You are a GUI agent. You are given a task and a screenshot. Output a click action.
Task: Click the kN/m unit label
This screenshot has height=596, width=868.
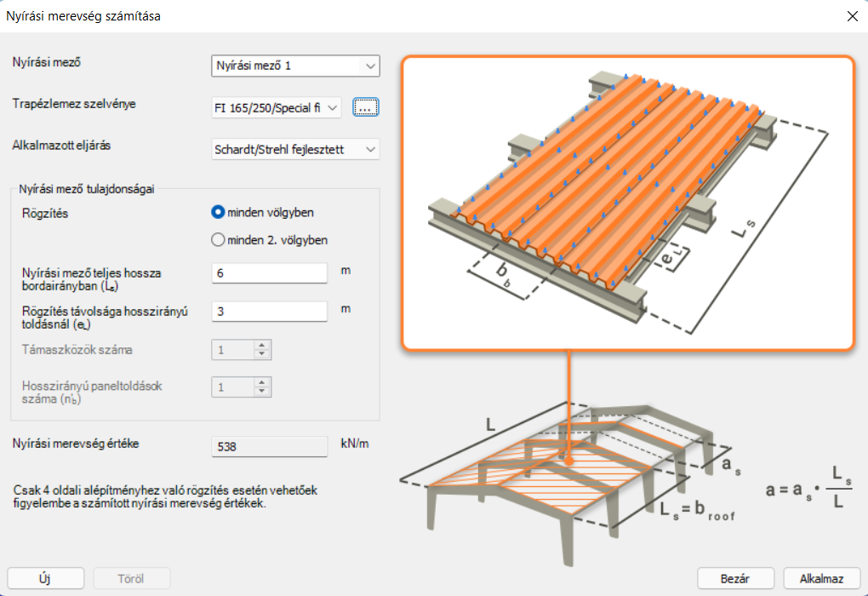[x=355, y=444]
